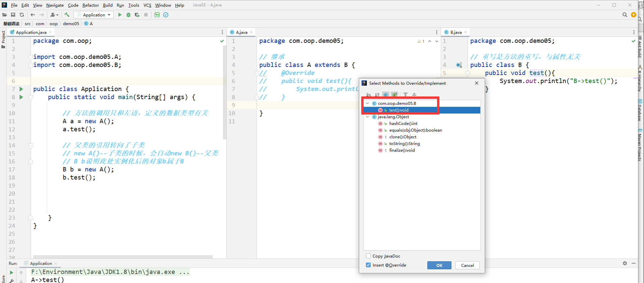Open the user profile dropdown in toolbar

[54, 15]
